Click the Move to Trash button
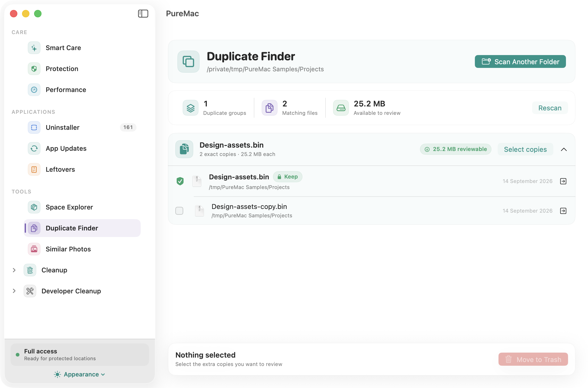Screen dimensions: 588x388 coord(533,359)
